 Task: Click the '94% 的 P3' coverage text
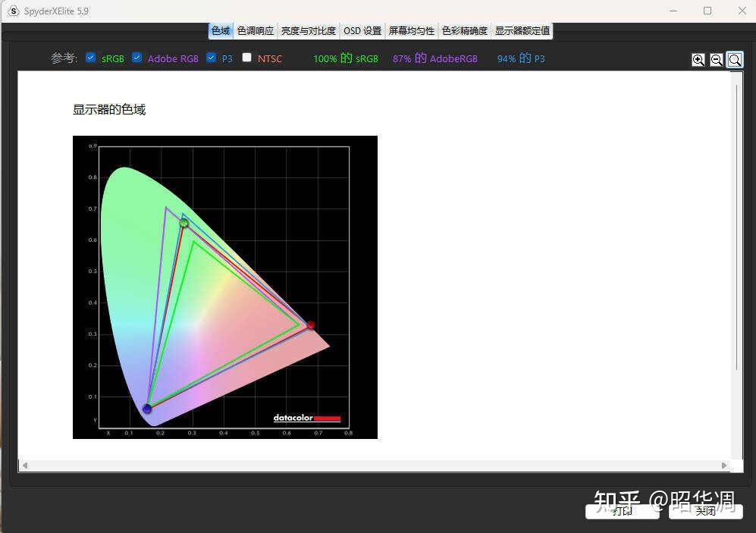coord(521,58)
